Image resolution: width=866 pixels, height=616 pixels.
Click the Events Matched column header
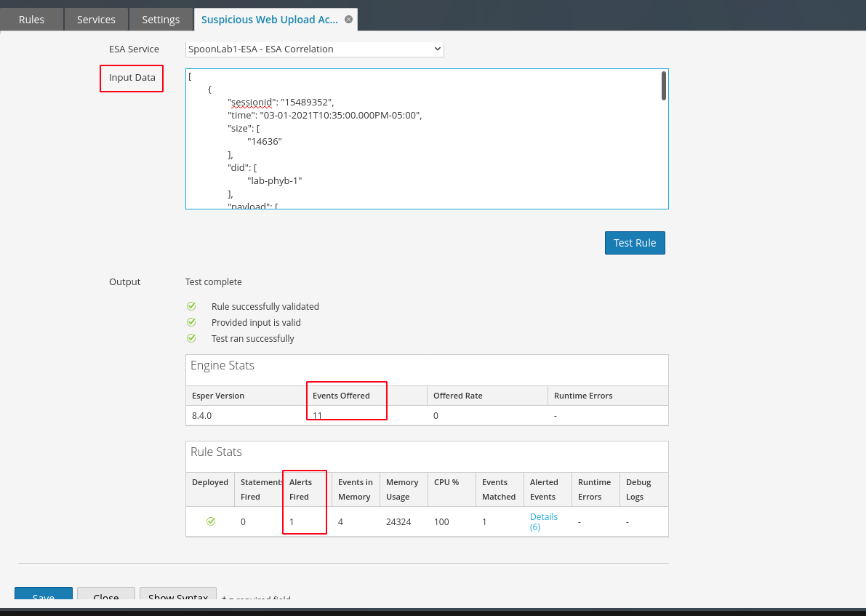click(x=499, y=489)
